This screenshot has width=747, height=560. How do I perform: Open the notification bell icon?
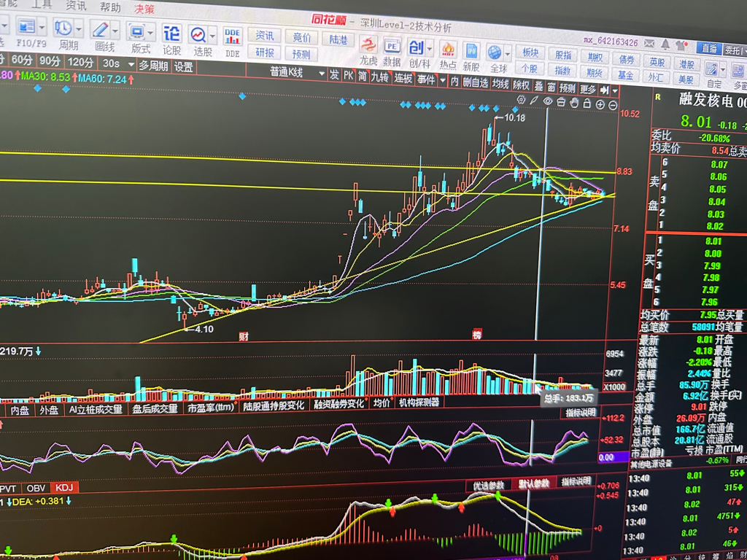665,44
